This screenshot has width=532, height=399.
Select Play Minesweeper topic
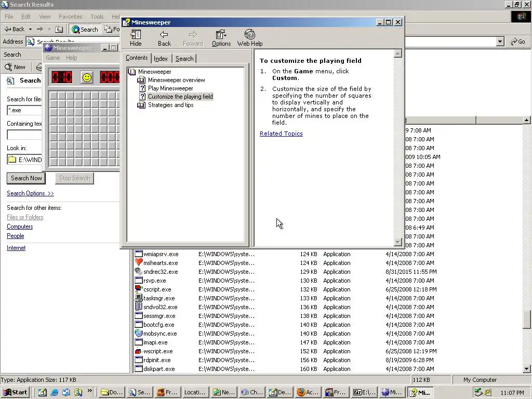coord(170,88)
